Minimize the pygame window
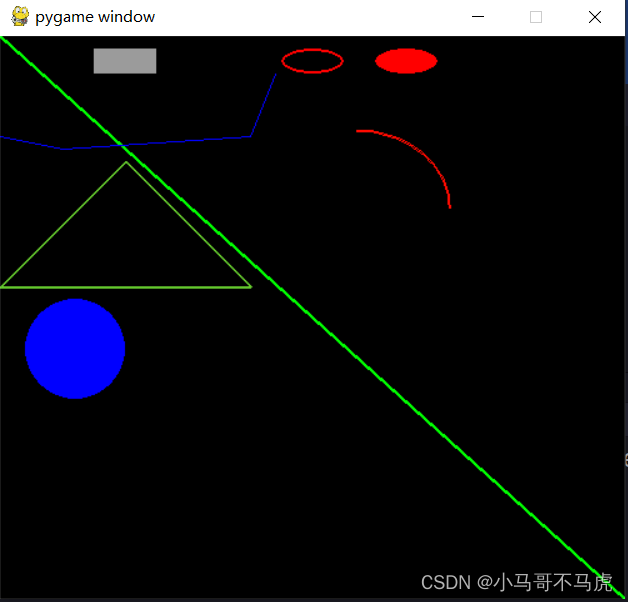628x602 pixels. click(478, 17)
